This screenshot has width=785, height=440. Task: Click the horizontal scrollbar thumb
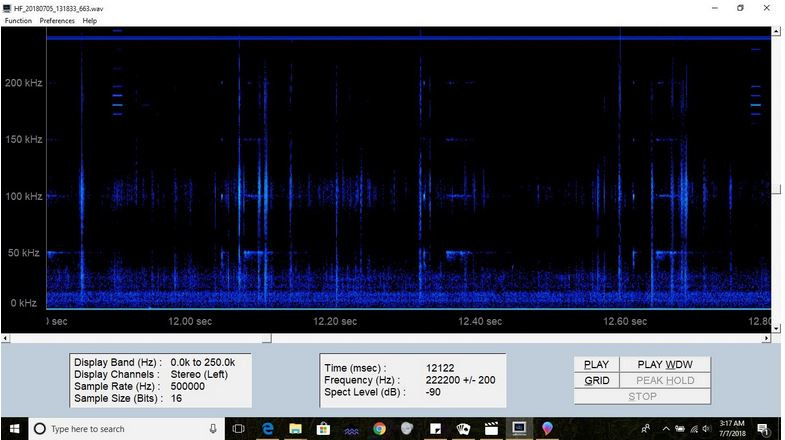click(267, 338)
